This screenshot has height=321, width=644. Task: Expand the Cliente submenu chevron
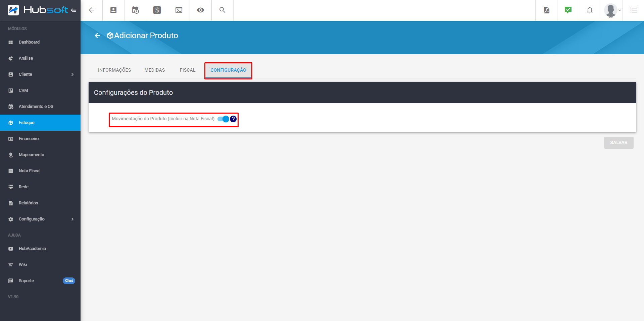[x=72, y=74]
